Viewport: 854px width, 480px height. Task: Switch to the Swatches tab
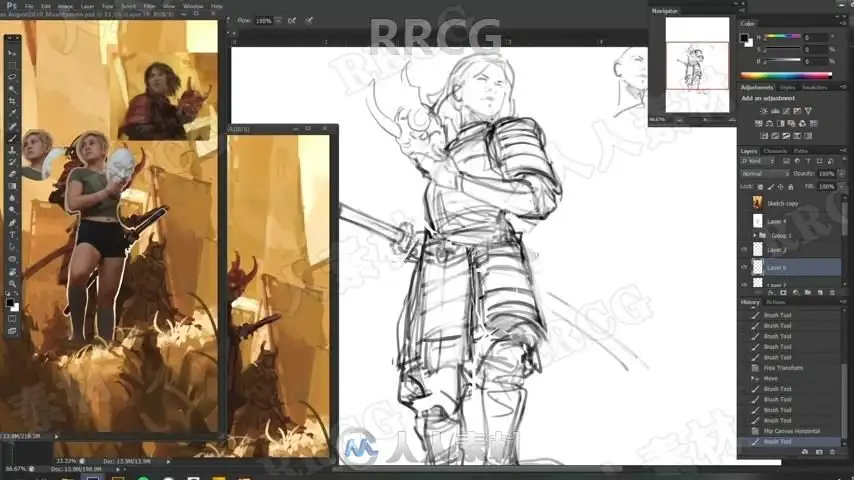point(814,87)
